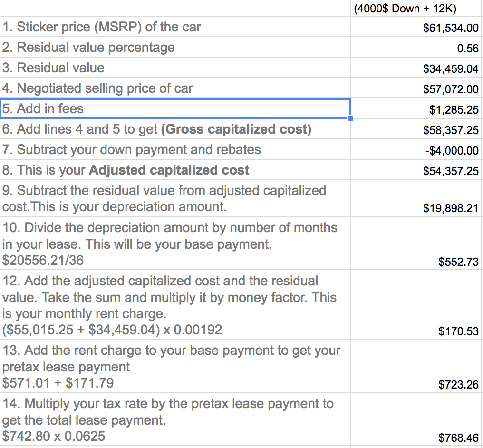Select the '9. Subtract the residual value' cell

pos(175,198)
